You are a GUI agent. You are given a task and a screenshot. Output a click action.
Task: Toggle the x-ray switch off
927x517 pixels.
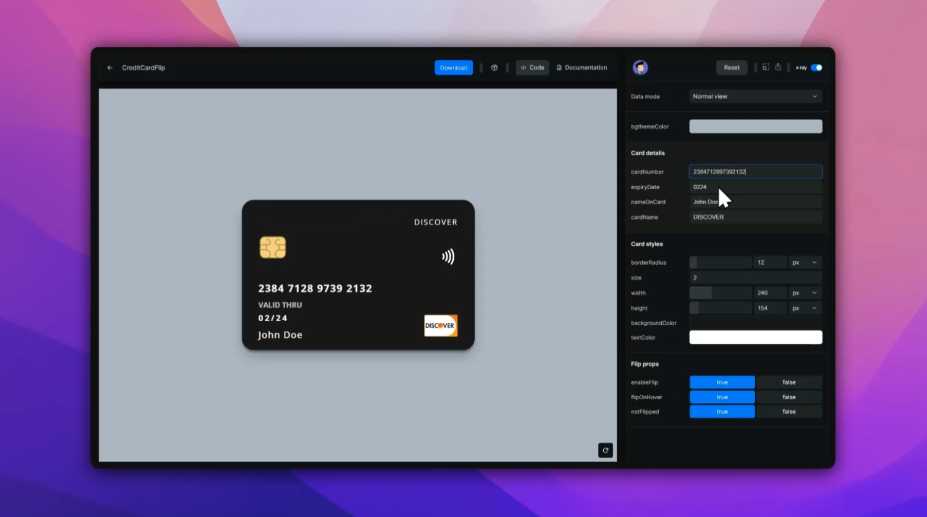coord(816,67)
